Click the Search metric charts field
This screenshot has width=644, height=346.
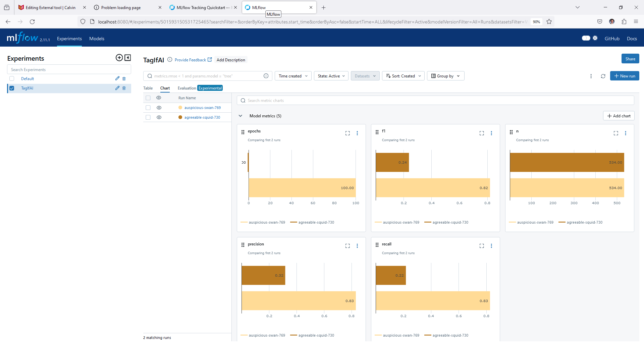click(436, 101)
